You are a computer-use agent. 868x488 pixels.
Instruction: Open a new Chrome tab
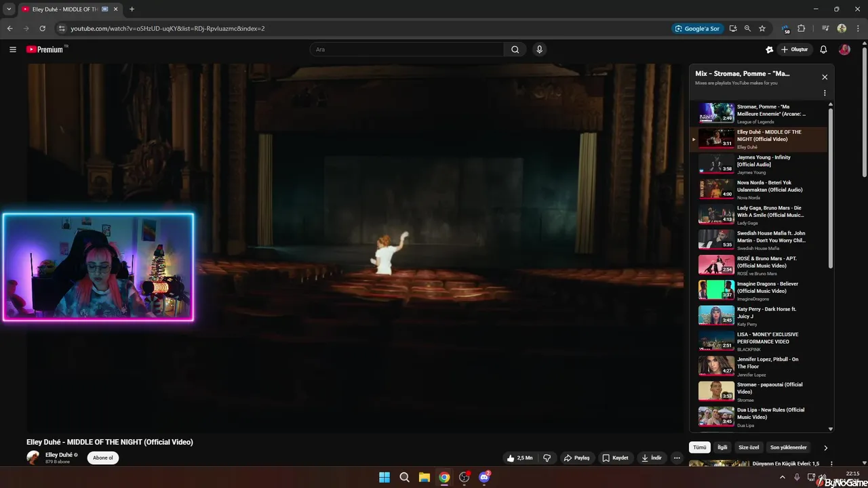(132, 9)
